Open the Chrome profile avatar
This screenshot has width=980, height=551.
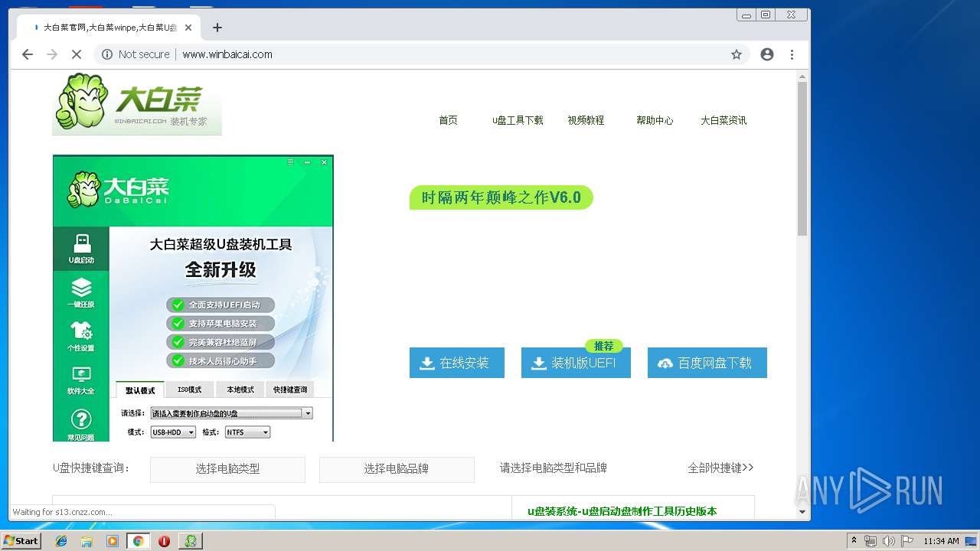point(767,54)
